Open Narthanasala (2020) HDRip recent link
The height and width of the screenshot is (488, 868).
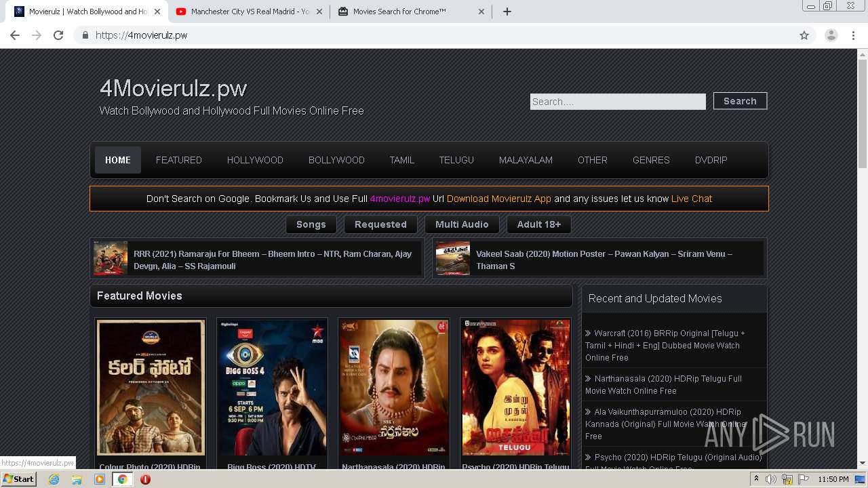pos(664,385)
